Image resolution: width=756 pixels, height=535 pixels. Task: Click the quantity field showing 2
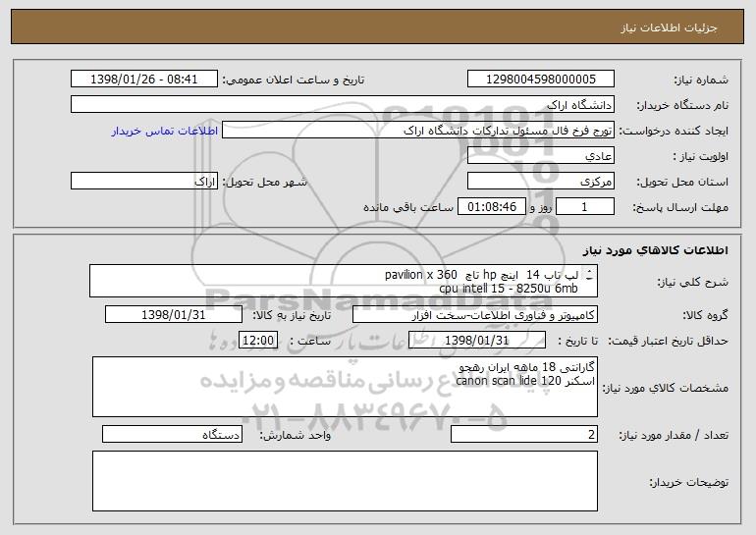(x=524, y=434)
